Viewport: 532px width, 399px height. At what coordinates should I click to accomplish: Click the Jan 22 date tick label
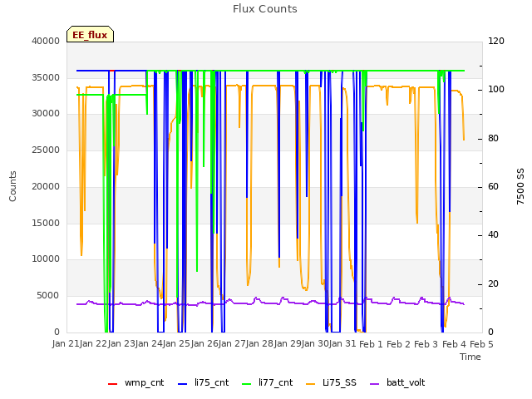point(93,343)
